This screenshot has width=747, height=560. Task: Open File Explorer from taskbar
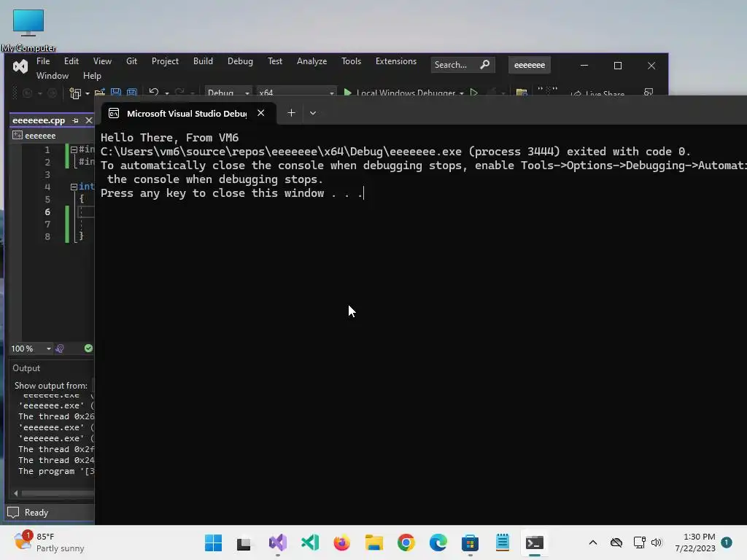[374, 542]
